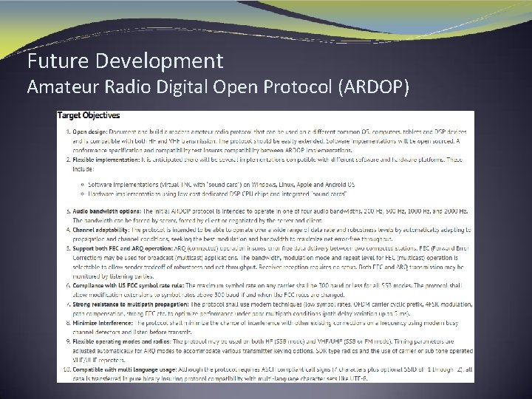The image size is (532, 399).
Task: Select the 'Minimize interference:' label
Action: pyautogui.click(x=103, y=323)
